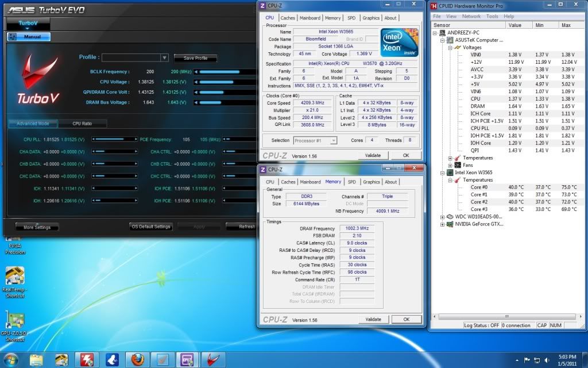Screen dimensions: 588x368
Task: Click the Intel Xeon W3565 chip icon
Action: 450,172
